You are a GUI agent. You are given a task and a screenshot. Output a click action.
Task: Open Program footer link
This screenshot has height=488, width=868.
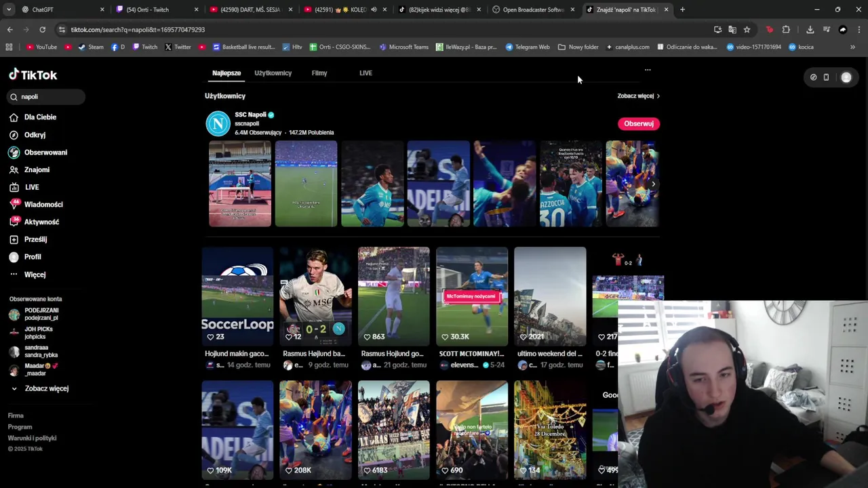[x=20, y=427]
